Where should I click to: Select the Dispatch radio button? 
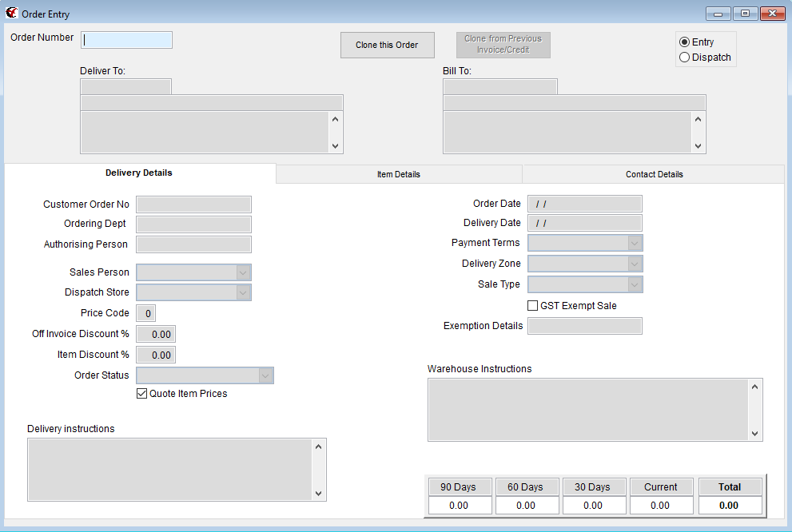click(x=684, y=58)
